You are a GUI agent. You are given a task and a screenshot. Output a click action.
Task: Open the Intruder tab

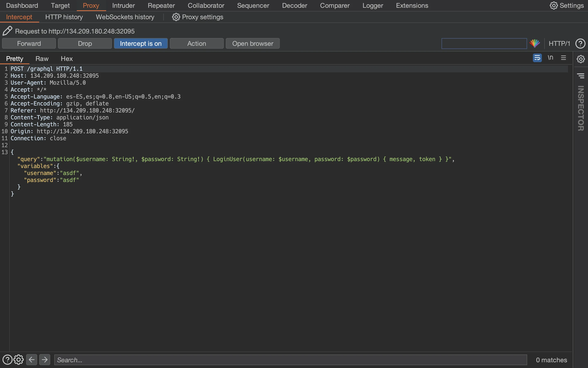(x=124, y=5)
